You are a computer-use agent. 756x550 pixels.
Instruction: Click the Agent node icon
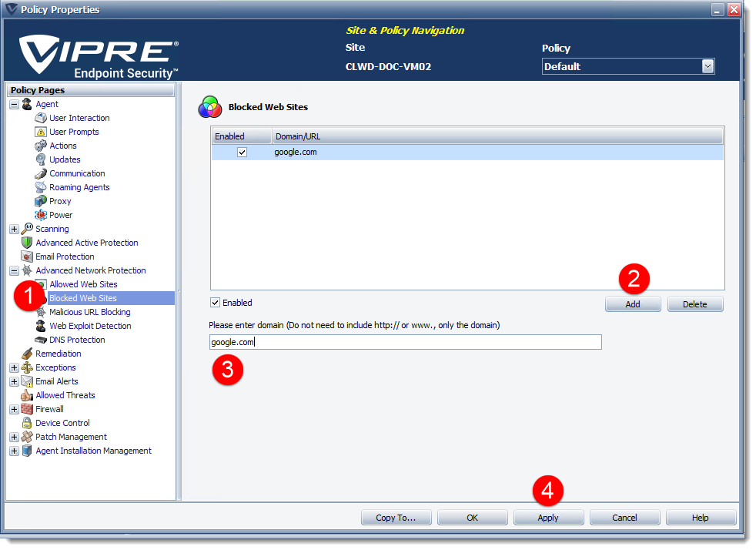pyautogui.click(x=27, y=104)
